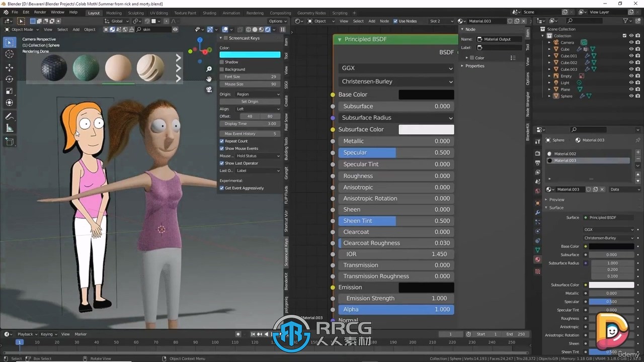Viewport: 644px width, 362px height.
Task: Enable the Background checkbox
Action: (222, 69)
